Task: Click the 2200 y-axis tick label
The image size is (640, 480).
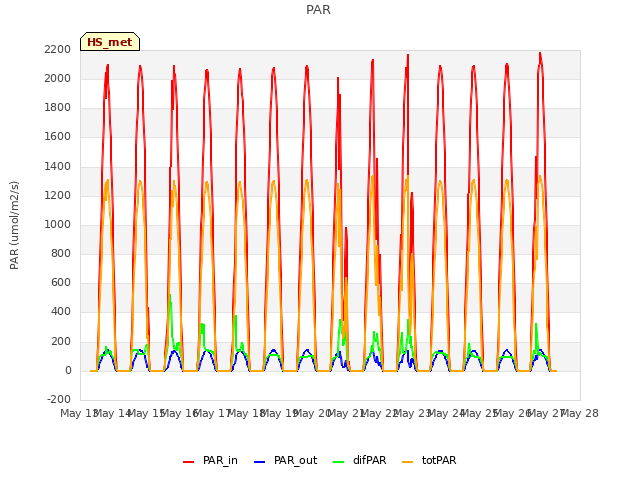Action: (58, 49)
